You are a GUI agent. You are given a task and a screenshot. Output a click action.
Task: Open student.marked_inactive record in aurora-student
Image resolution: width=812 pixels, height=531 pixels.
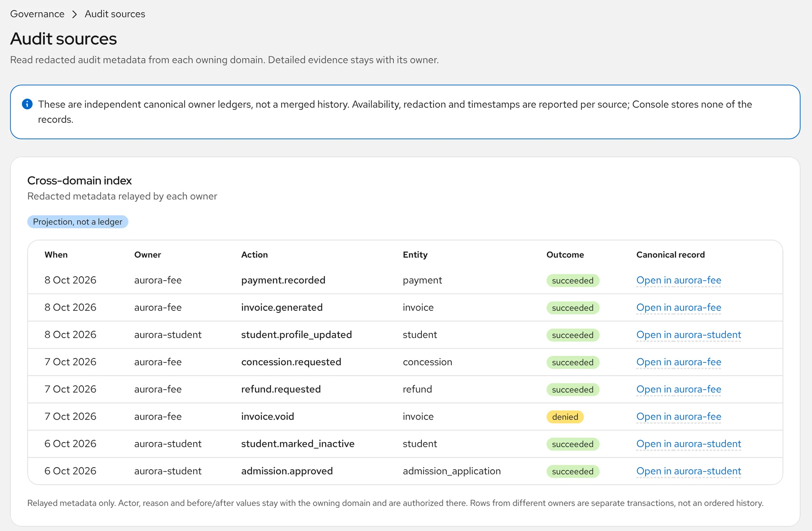coord(689,444)
